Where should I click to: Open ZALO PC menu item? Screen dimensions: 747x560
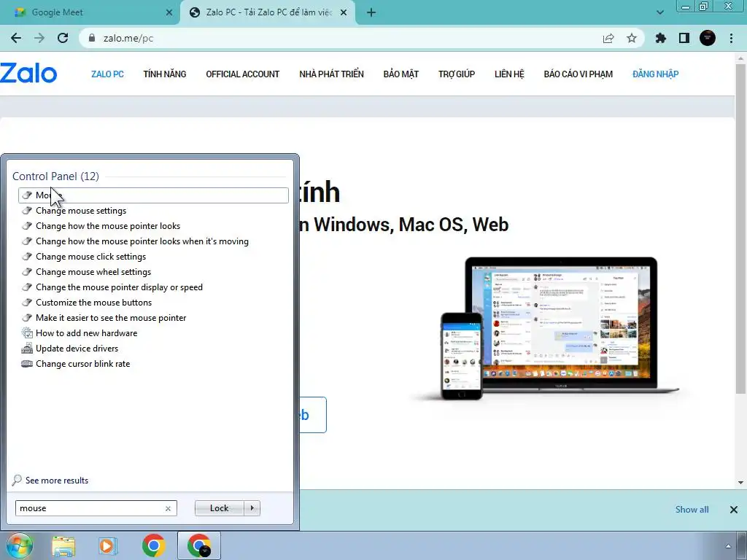(x=107, y=74)
